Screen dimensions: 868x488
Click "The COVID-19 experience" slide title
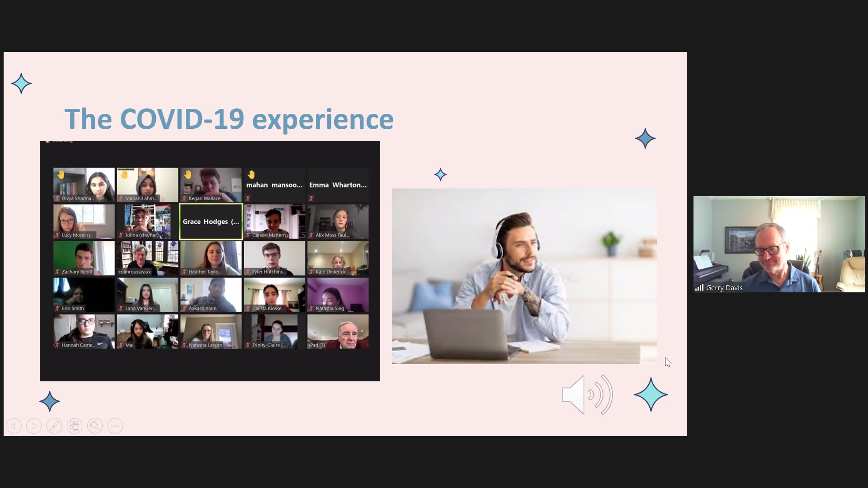[x=229, y=119]
